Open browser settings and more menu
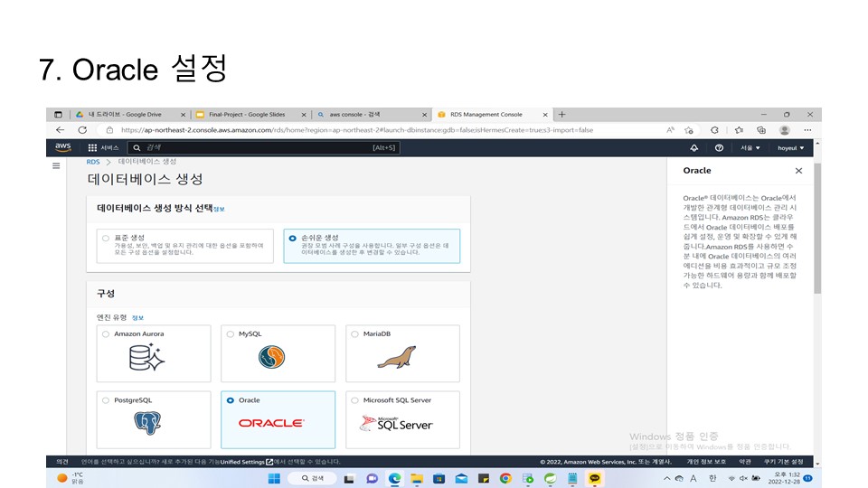 (x=807, y=130)
